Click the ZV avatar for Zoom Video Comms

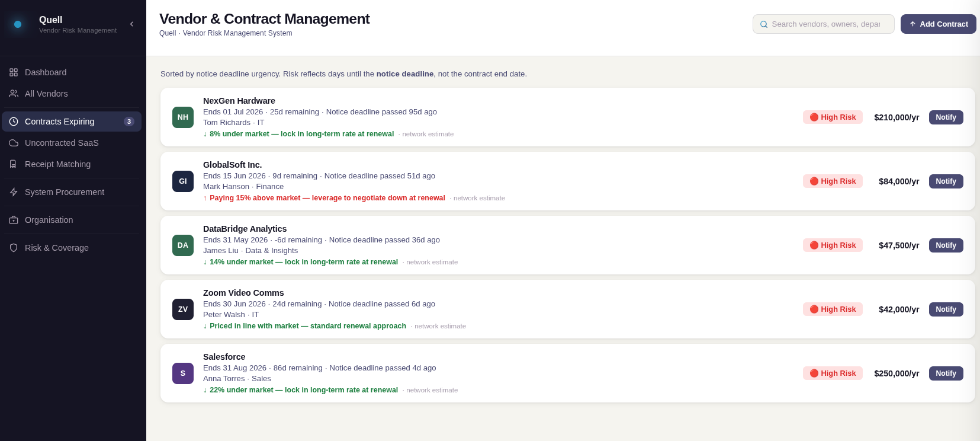pyautogui.click(x=183, y=309)
